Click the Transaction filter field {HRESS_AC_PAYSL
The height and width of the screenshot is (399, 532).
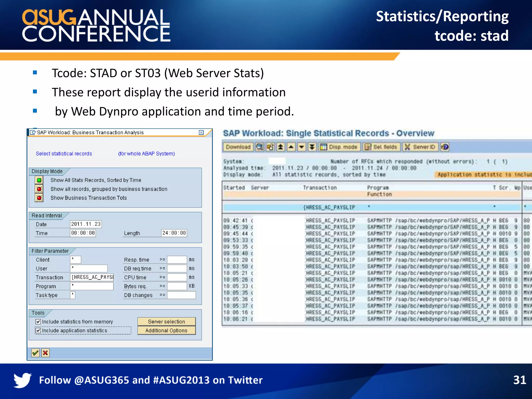[x=92, y=277]
